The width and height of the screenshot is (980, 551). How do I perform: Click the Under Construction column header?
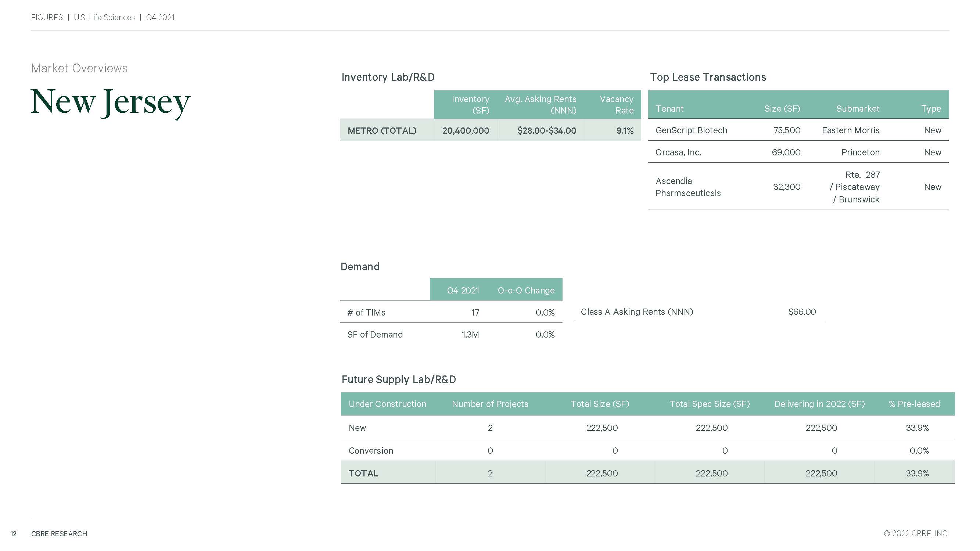tap(387, 404)
